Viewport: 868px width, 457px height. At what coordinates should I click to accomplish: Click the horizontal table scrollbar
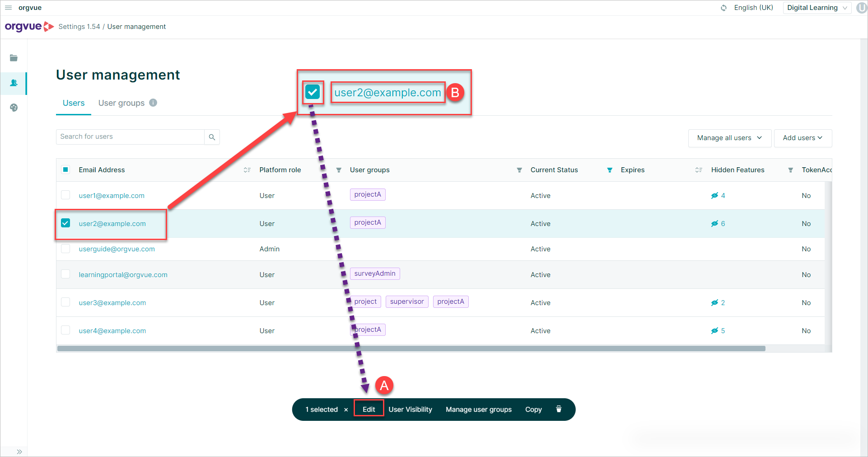pos(411,349)
